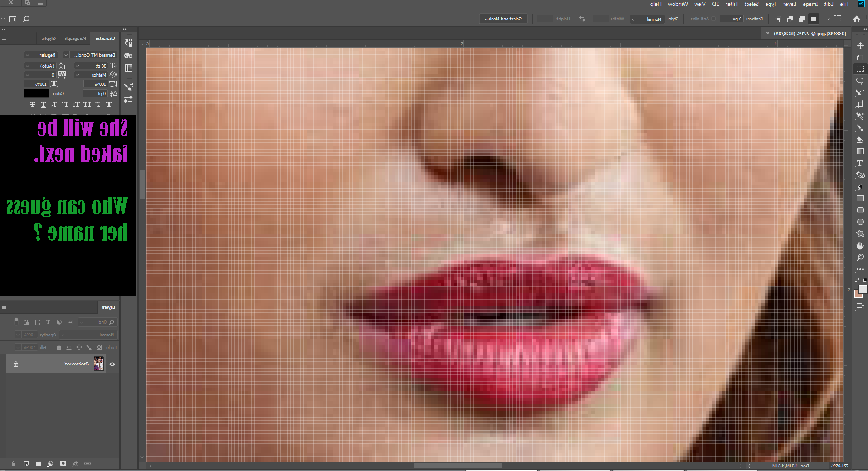868x471 pixels.
Task: Open the 36 pt font size dropdown
Action: (77, 66)
